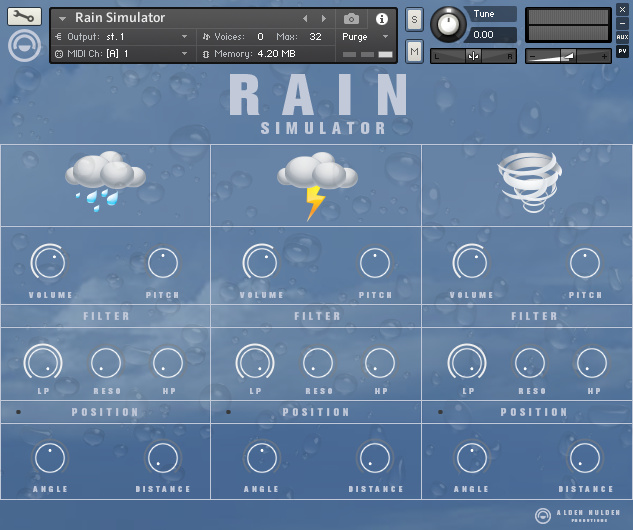Click the rain section Distance knob
The image size is (633, 530).
coord(163,457)
